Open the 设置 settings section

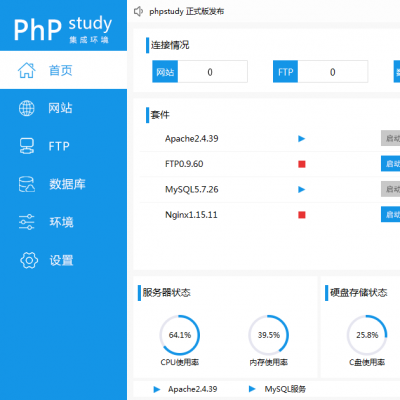[63, 260]
